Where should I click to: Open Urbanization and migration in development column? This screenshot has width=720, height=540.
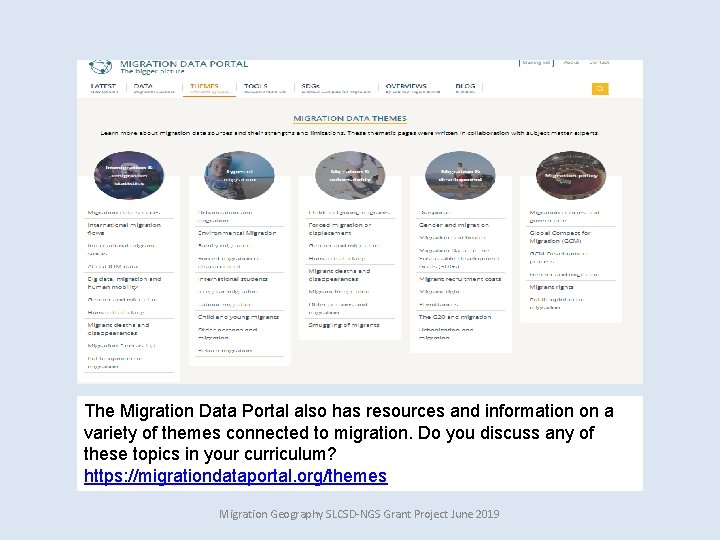click(x=446, y=333)
